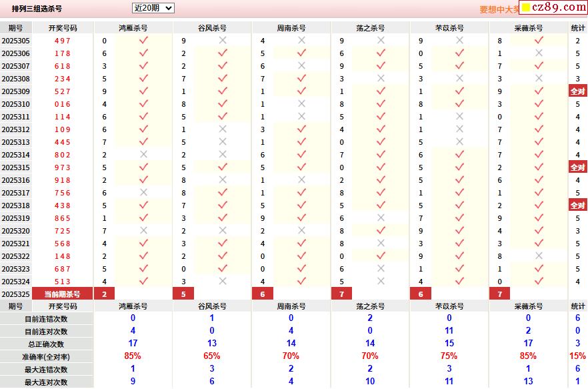Click the red 全对 badge in row 2025315
Viewport: 588px width, 389px height.
coord(578,167)
